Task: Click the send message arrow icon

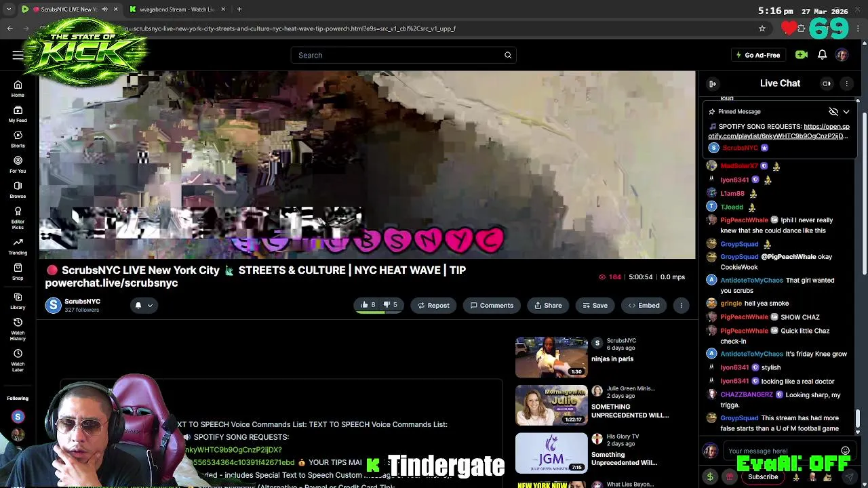Action: point(849,477)
